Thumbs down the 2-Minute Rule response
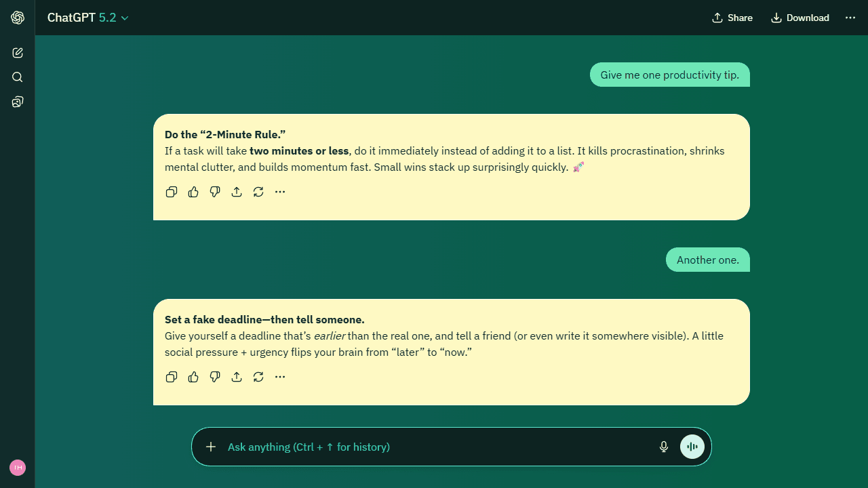Image resolution: width=868 pixels, height=488 pixels. (215, 192)
